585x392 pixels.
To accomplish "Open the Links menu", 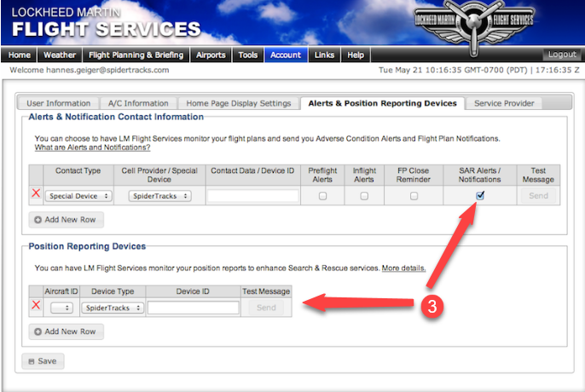I will 324,55.
